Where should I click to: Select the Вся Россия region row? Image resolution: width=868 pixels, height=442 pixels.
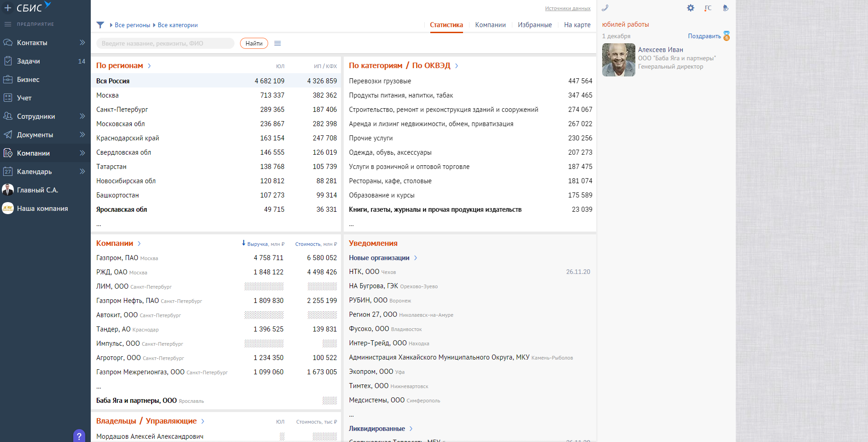pyautogui.click(x=216, y=81)
